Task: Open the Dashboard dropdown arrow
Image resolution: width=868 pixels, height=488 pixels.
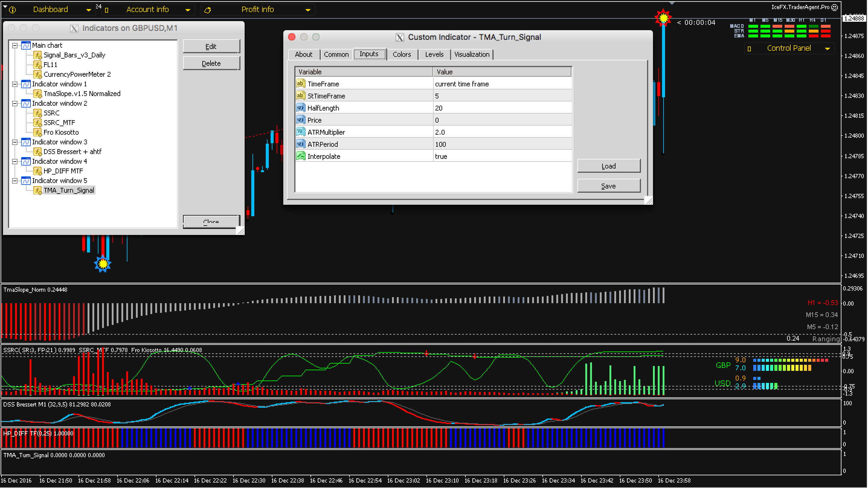Action: point(88,11)
